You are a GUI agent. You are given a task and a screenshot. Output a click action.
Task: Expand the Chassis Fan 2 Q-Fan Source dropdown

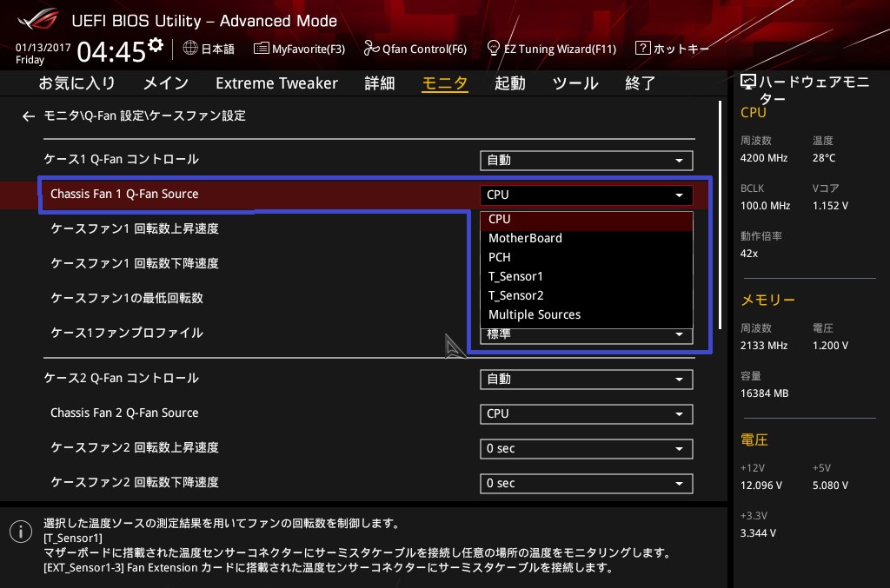[587, 414]
